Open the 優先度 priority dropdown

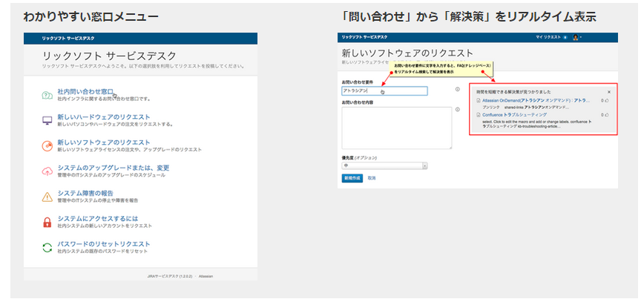coord(384,165)
